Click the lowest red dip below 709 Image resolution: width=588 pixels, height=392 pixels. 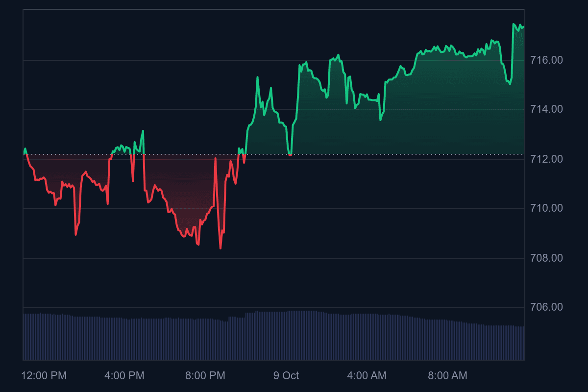[220, 248]
